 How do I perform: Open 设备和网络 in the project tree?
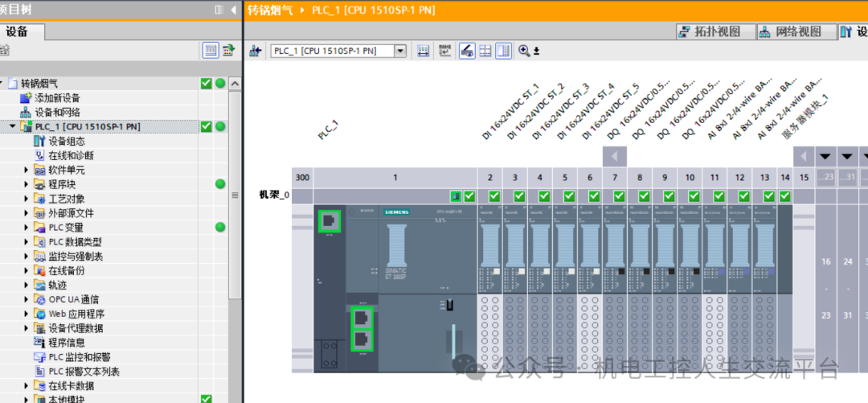click(57, 113)
